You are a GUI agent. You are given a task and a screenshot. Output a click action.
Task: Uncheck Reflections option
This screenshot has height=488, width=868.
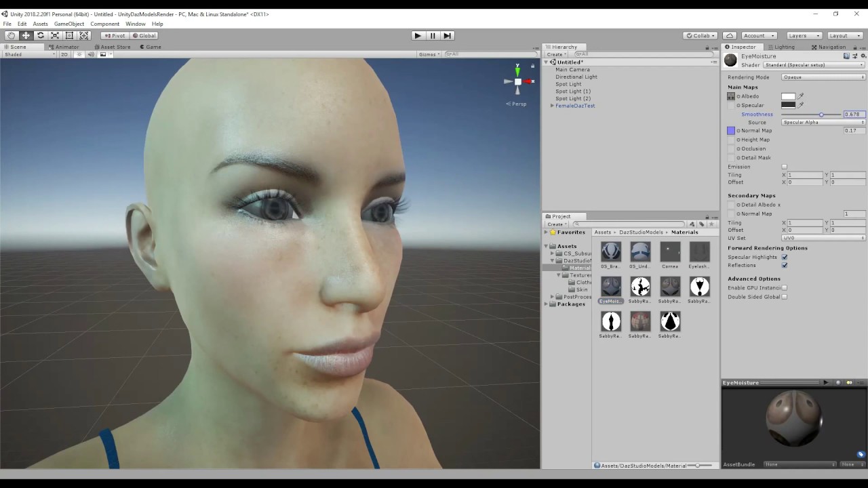tap(785, 265)
